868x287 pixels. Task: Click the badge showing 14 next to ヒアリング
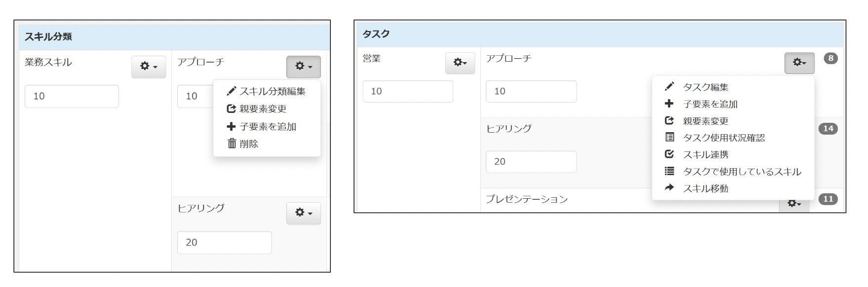tap(828, 129)
